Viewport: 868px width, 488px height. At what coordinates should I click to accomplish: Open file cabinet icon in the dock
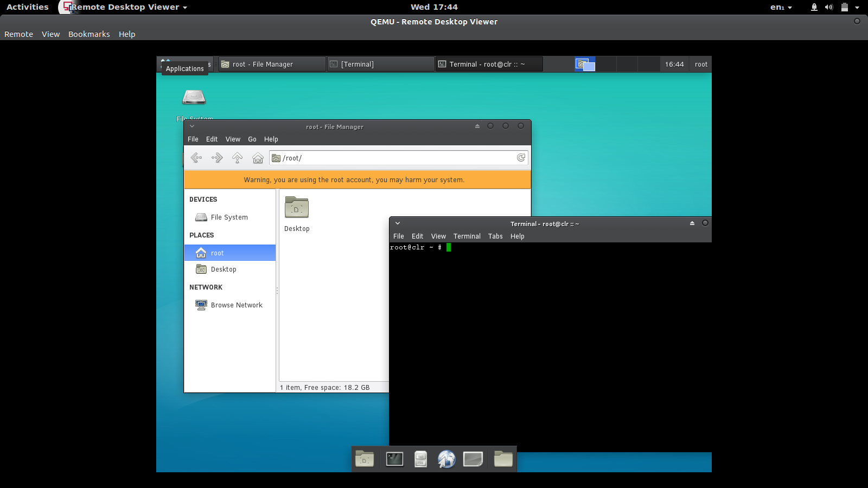(x=420, y=459)
